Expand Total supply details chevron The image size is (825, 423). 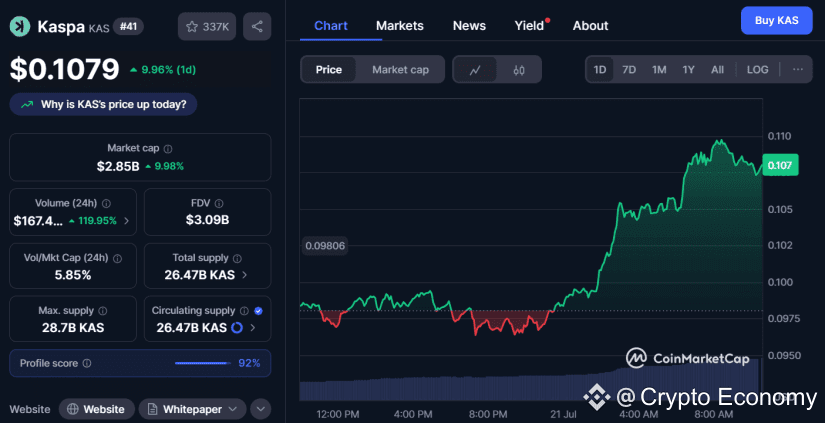point(244,275)
